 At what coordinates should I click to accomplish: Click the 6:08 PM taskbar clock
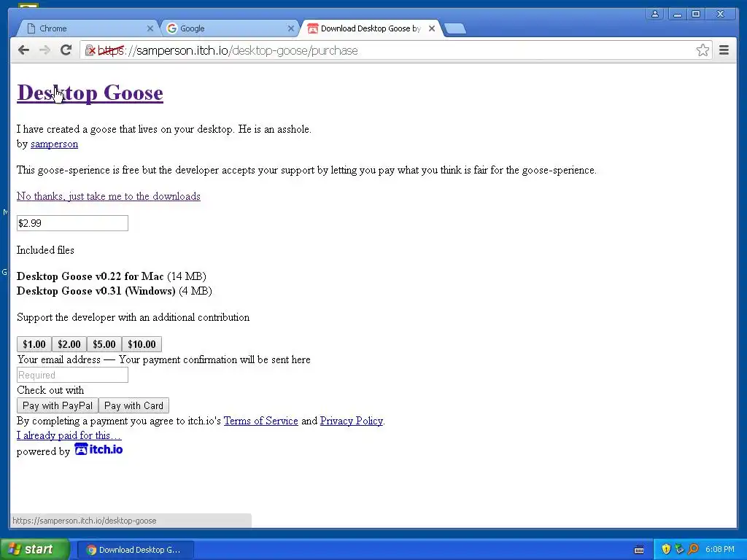click(720, 549)
